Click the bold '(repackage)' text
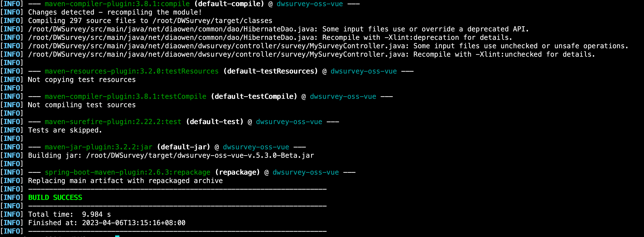 tap(237, 172)
